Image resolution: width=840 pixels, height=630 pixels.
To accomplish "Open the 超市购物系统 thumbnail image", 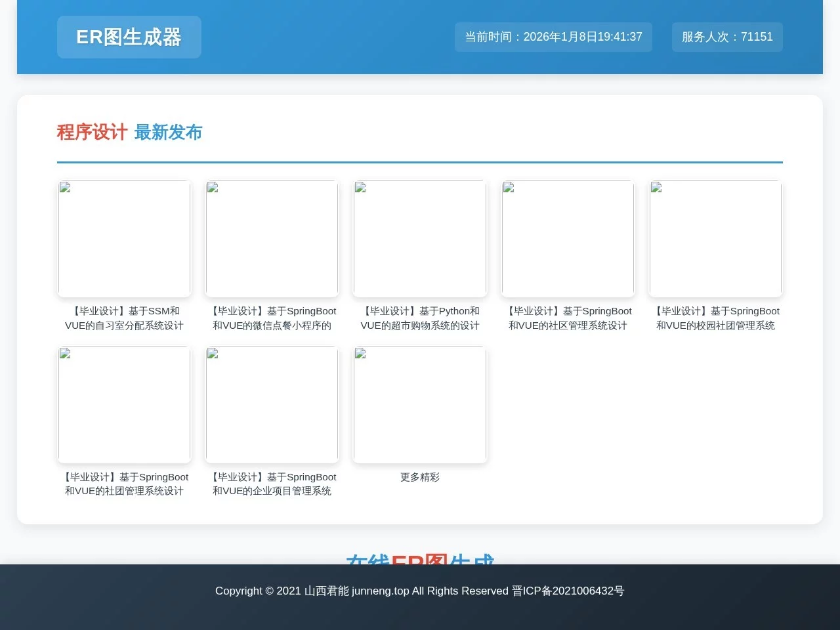I will point(419,238).
